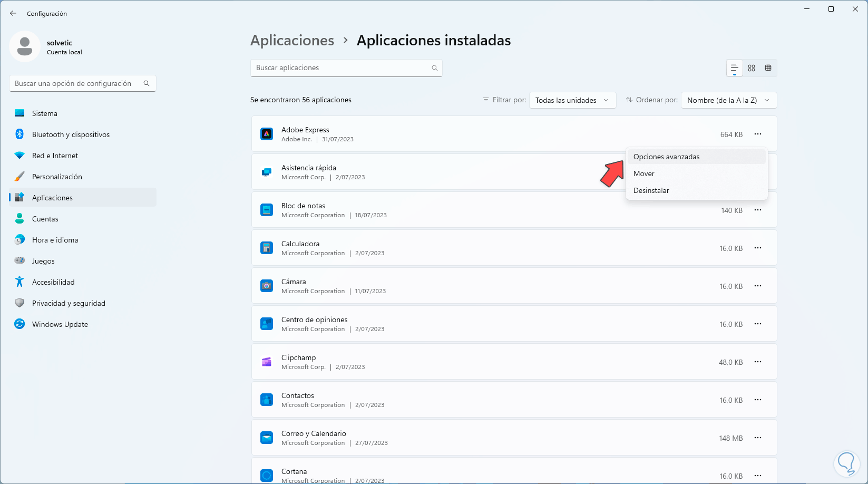Screen dimensions: 868x484
Task: Open the Cuentas section
Action: (x=83, y=219)
